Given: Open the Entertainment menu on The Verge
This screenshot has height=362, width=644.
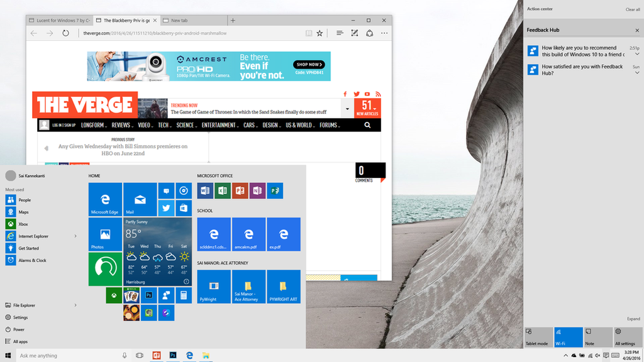Looking at the screenshot, I should tap(219, 125).
